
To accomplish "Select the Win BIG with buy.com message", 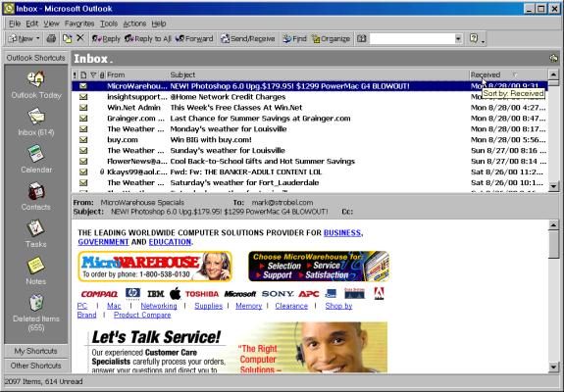I will 310,140.
